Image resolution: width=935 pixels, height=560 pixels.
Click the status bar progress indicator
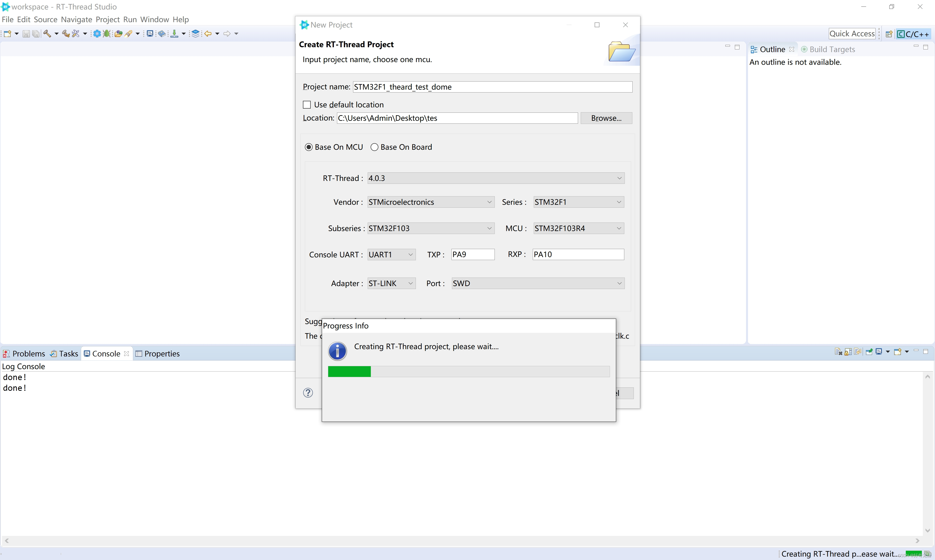pyautogui.click(x=914, y=554)
